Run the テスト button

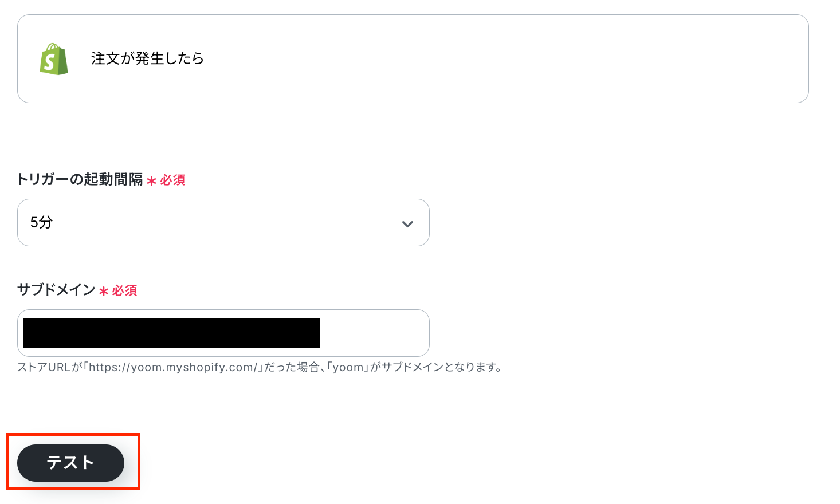coord(70,463)
